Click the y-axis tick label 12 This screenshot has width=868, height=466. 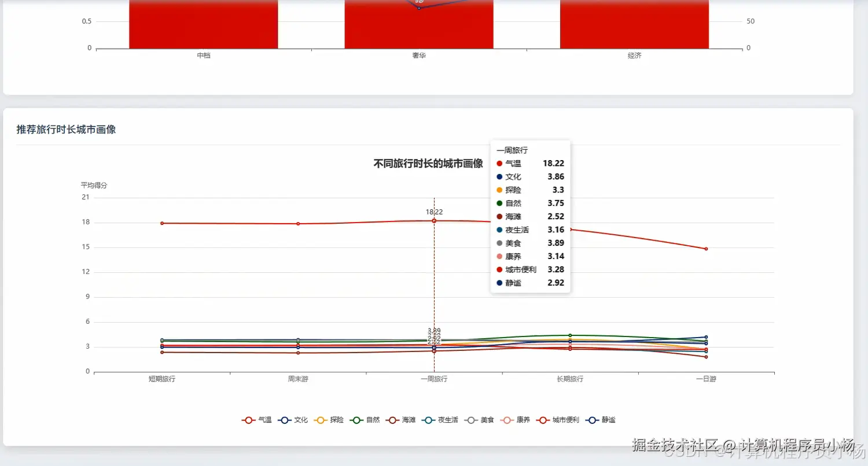[x=86, y=272]
